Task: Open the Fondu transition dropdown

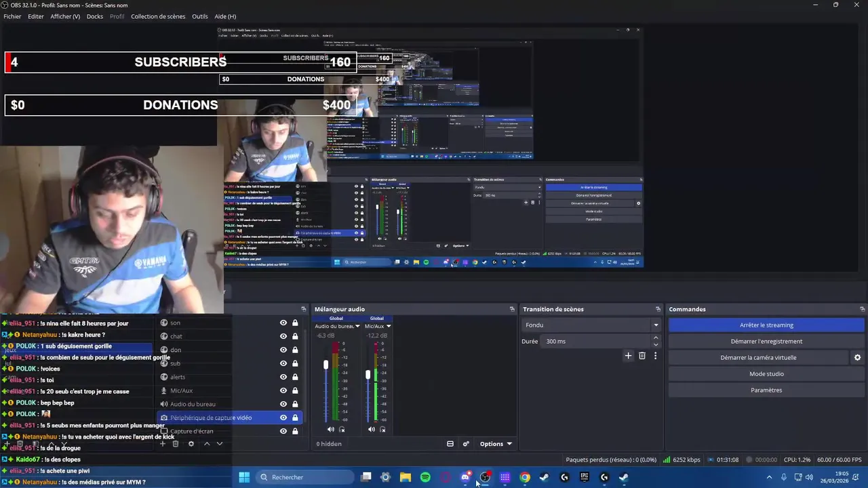Action: click(591, 325)
